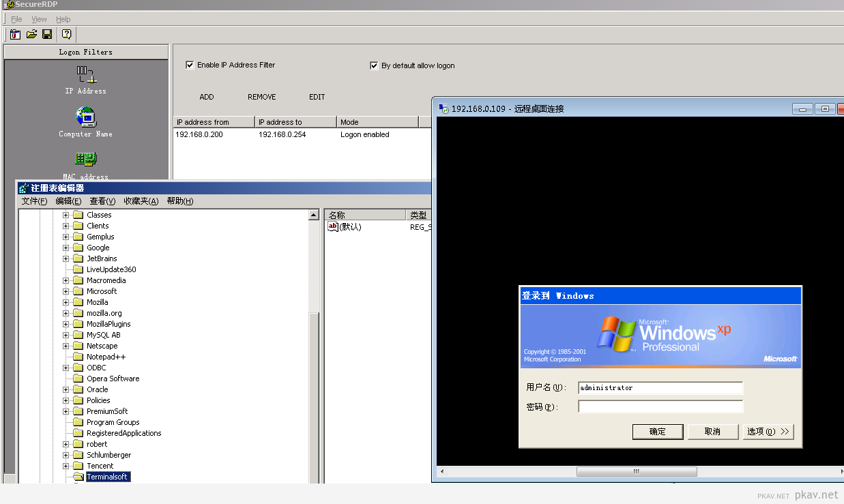Click the empty 密码 password field
This screenshot has width=844, height=504.
click(660, 406)
